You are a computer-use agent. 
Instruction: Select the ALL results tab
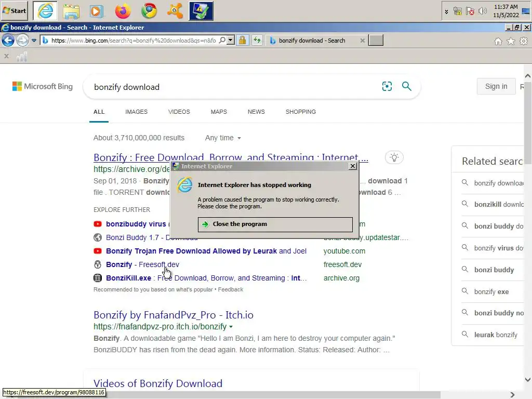pyautogui.click(x=99, y=112)
